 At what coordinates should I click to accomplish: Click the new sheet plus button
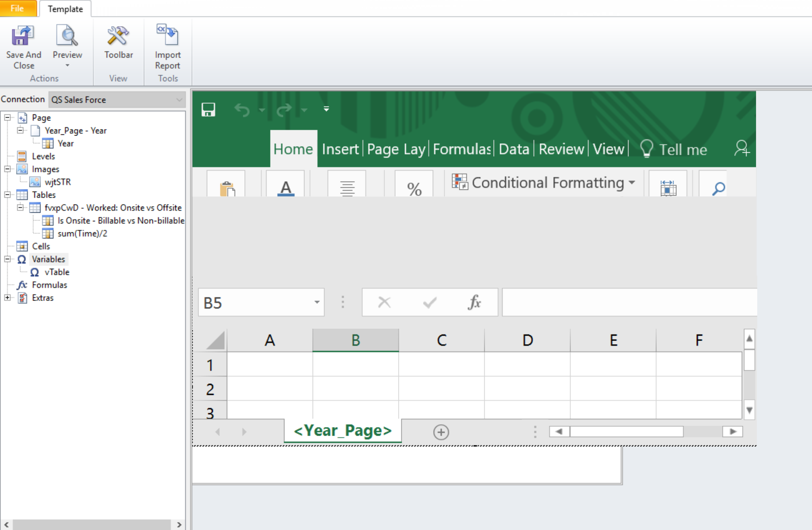[x=441, y=432]
